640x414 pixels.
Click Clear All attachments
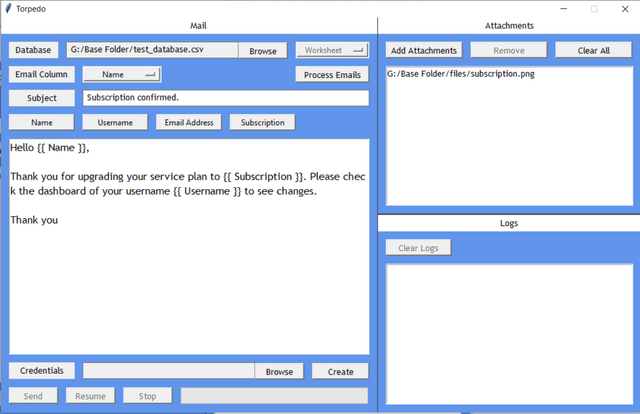point(593,50)
